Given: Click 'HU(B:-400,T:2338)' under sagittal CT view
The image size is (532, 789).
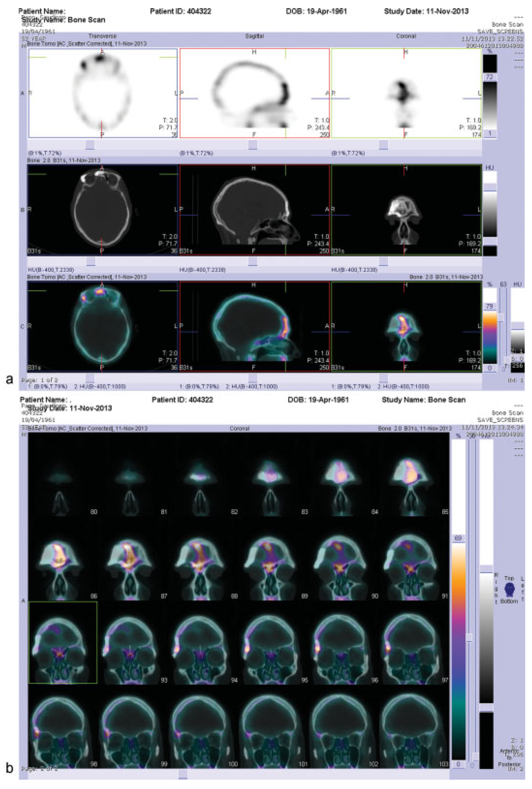Looking at the screenshot, I should [x=202, y=270].
